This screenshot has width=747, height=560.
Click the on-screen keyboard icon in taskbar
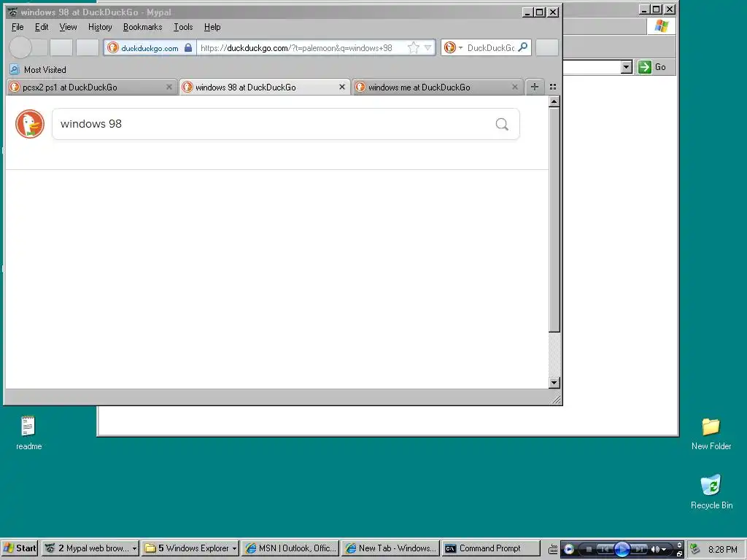[x=553, y=549]
